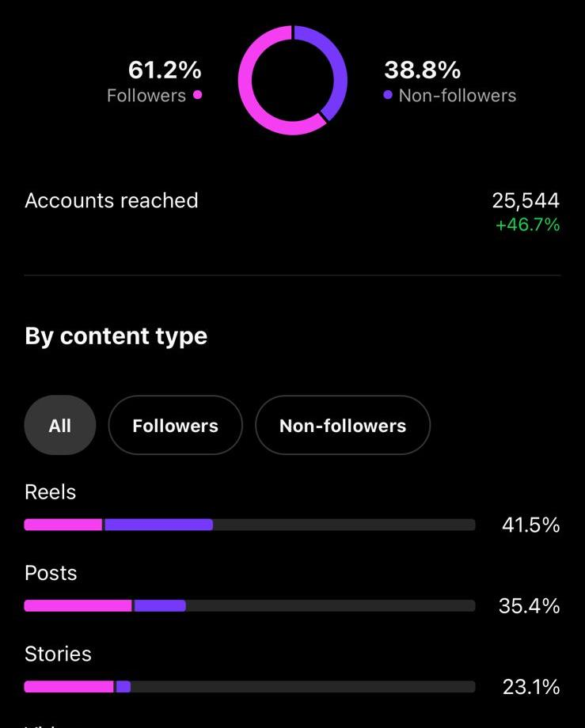Click the 61.2% Followers percentage
Image resolution: width=585 pixels, height=728 pixels.
(x=165, y=70)
